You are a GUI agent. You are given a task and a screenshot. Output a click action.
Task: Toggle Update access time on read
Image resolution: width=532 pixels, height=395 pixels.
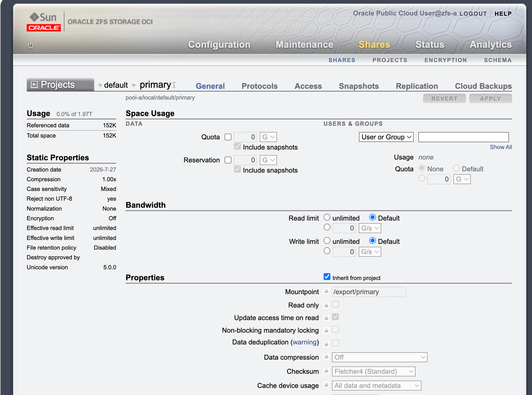pyautogui.click(x=335, y=317)
